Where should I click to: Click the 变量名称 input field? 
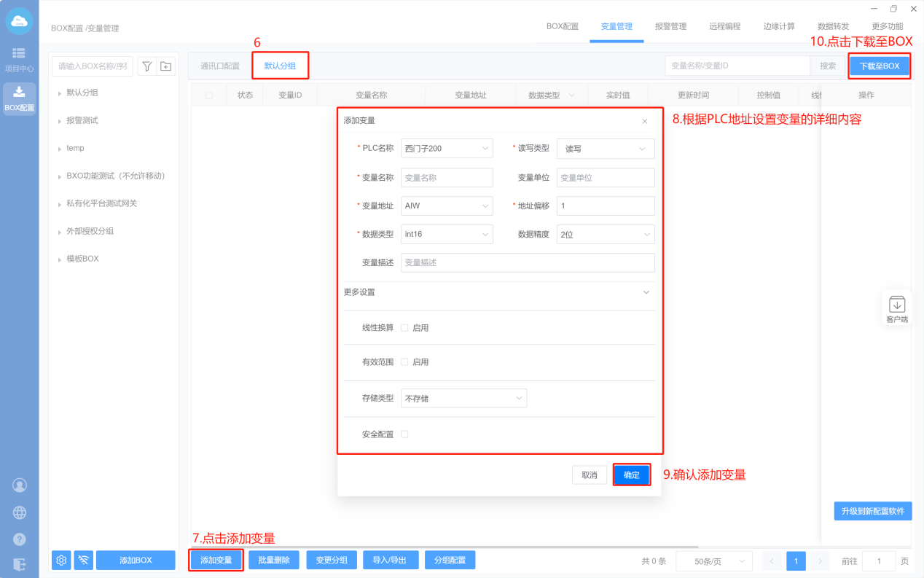click(x=447, y=177)
